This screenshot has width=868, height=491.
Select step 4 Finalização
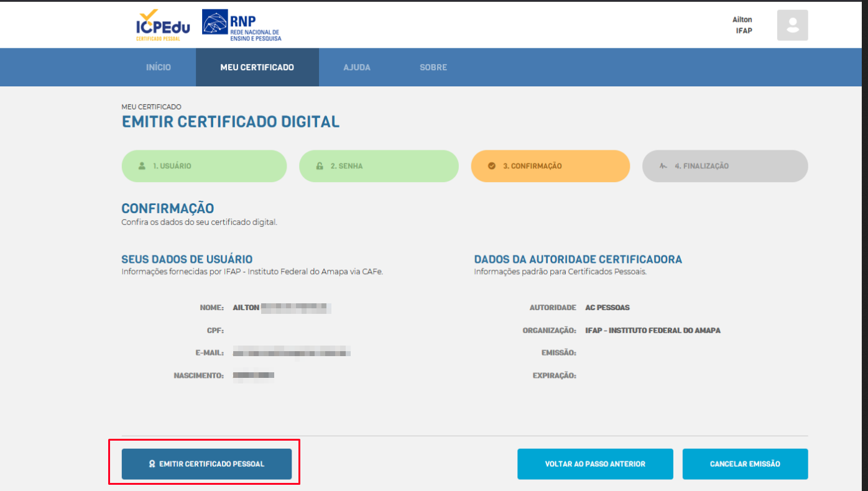click(x=725, y=166)
